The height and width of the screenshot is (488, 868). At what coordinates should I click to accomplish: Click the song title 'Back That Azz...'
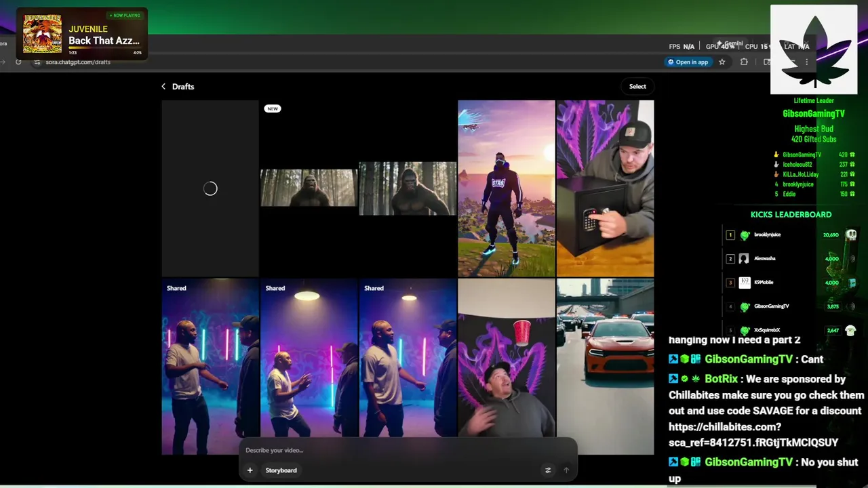click(x=104, y=41)
